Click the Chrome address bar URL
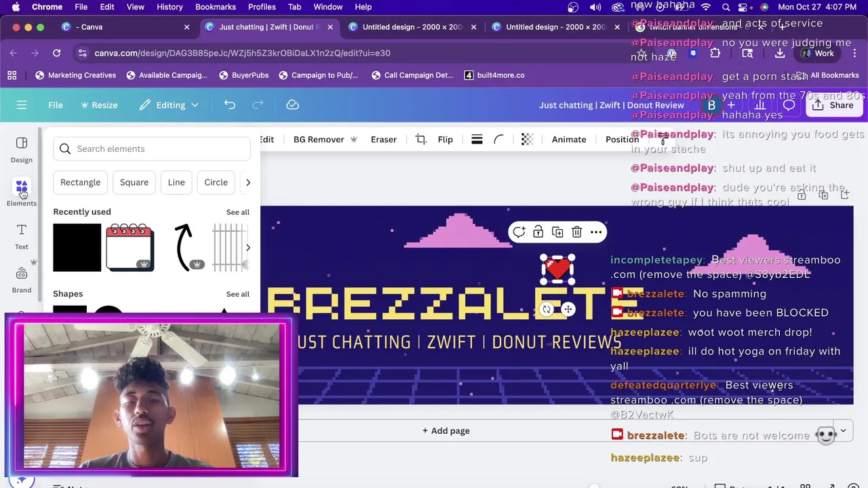 [242, 53]
